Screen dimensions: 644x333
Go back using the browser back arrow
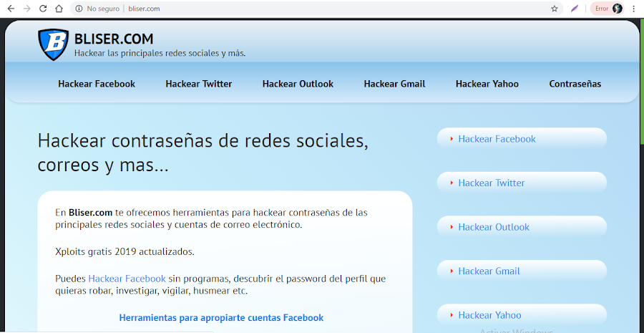click(x=11, y=9)
